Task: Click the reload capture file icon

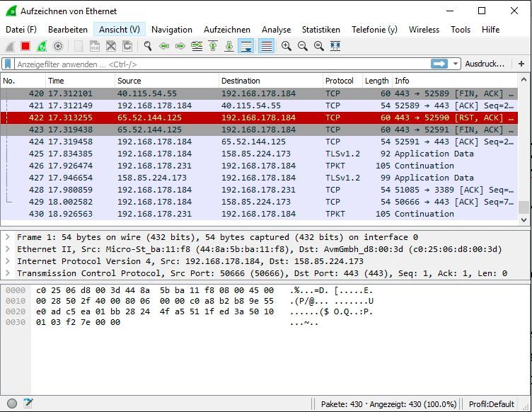Action: pyautogui.click(x=127, y=46)
